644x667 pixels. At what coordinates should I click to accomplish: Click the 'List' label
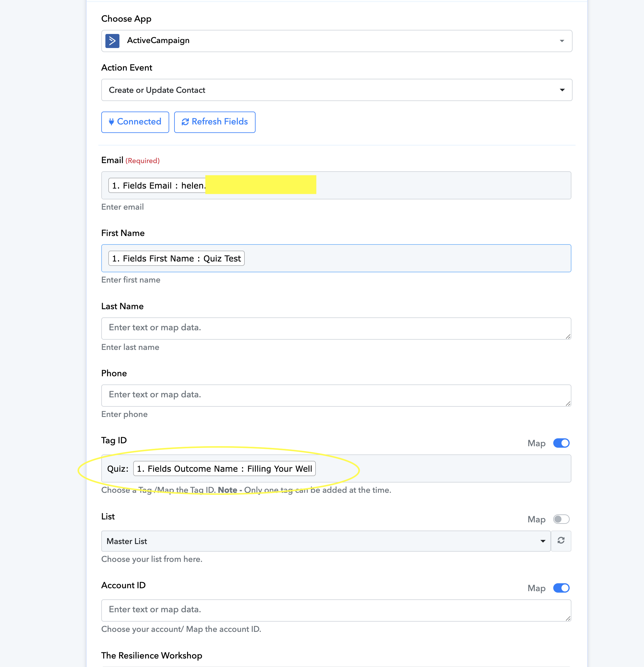pos(108,517)
